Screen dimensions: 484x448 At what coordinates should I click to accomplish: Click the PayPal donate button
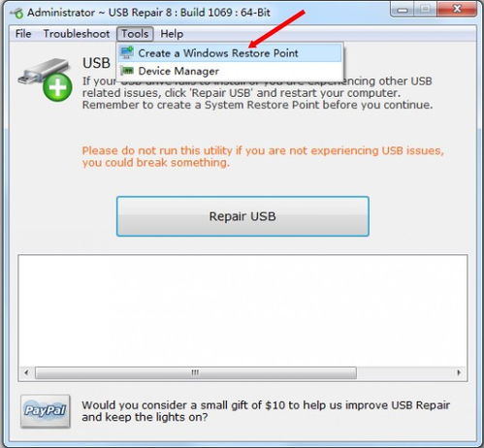[46, 411]
